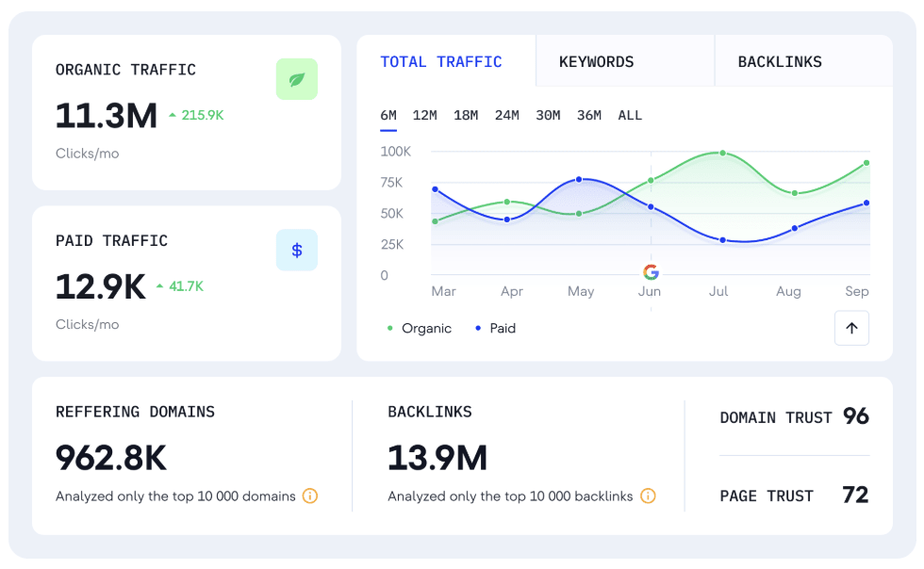Click the Organic data point for Apr
Viewport: 924px width, 569px height.
click(507, 202)
